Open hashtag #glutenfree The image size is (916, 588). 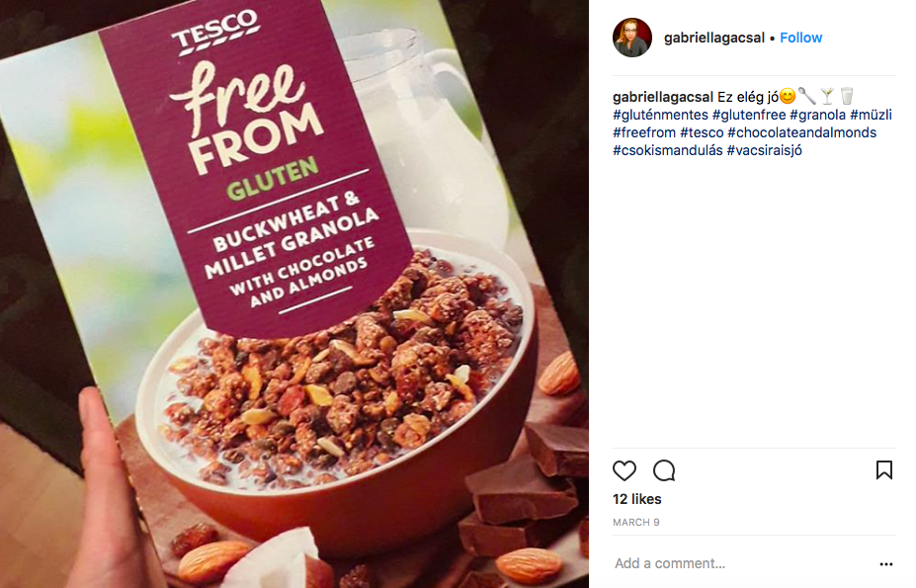[x=748, y=116]
